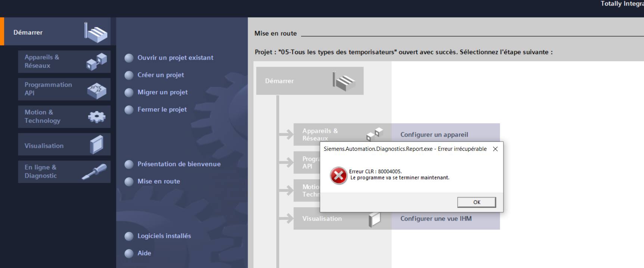Click Configurer une vue IHM
Screen dimensions: 644x268
436,219
